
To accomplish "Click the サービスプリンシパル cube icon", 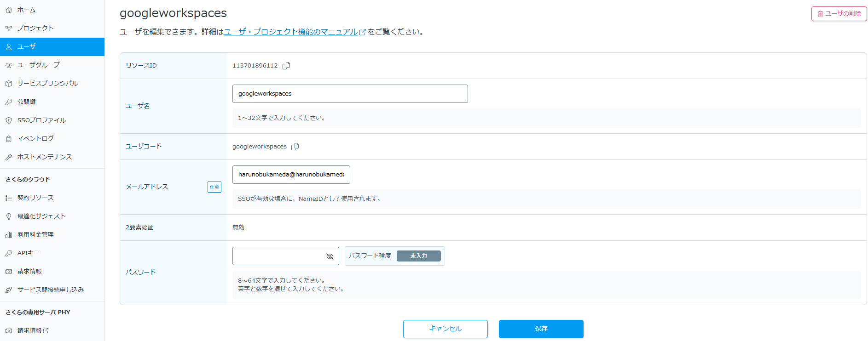I will [9, 84].
